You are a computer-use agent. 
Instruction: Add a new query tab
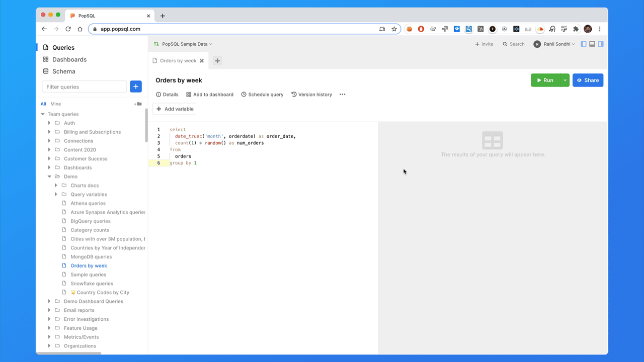pos(217,61)
